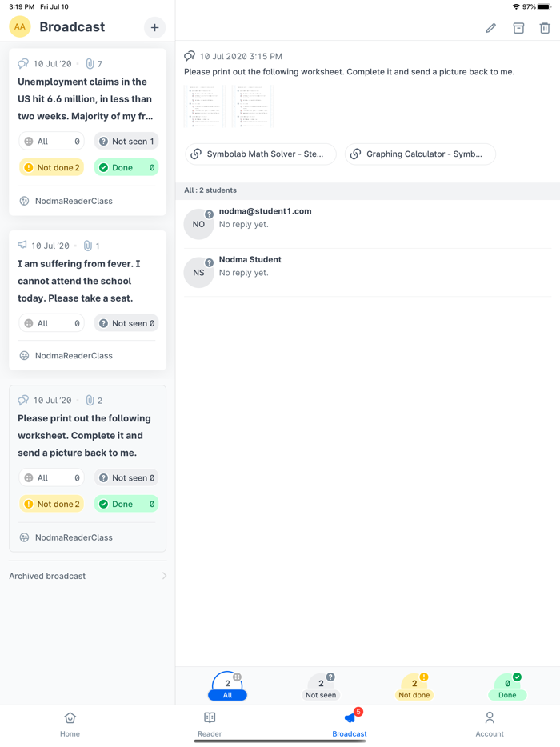Open the Account tab

[x=490, y=724]
